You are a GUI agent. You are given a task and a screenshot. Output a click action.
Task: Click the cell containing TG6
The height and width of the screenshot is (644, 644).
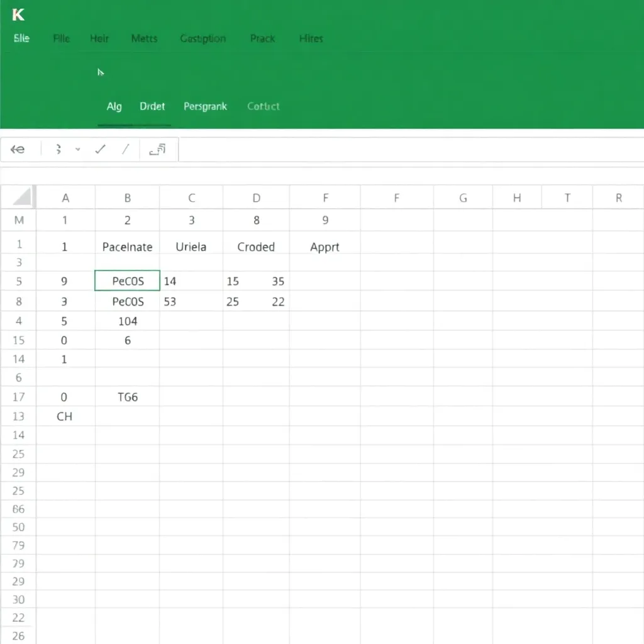tap(127, 397)
